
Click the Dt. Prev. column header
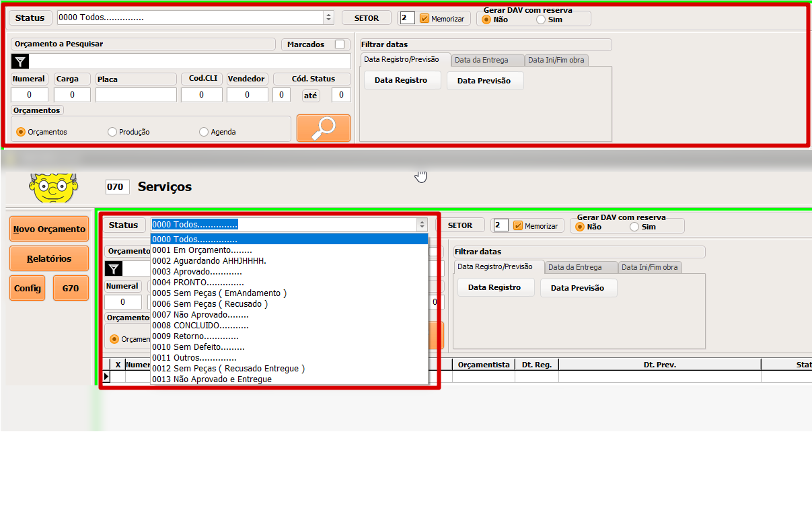659,365
